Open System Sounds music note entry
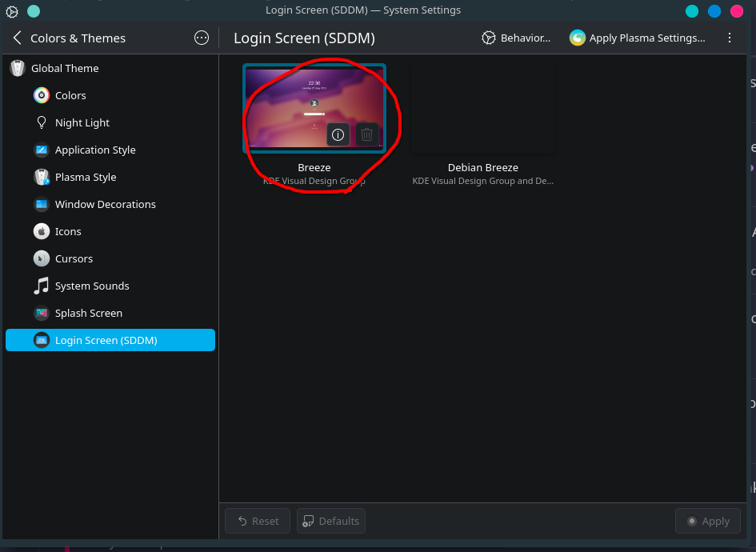 coord(110,286)
